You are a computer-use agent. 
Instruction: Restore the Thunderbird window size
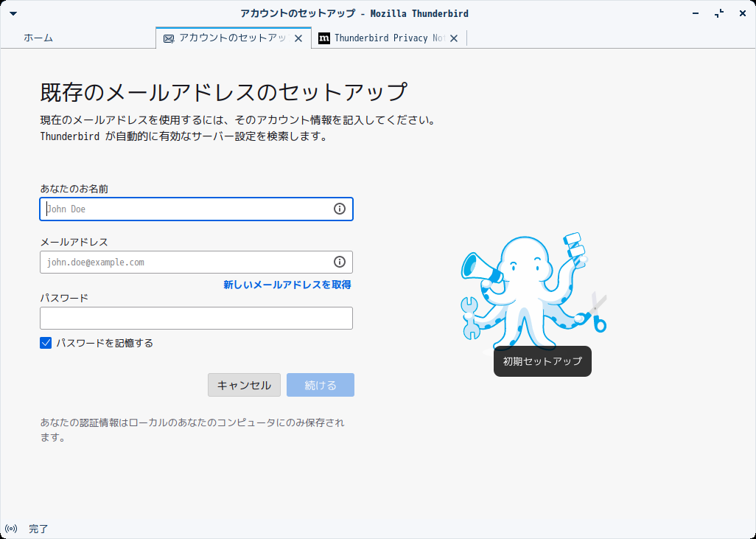point(719,13)
